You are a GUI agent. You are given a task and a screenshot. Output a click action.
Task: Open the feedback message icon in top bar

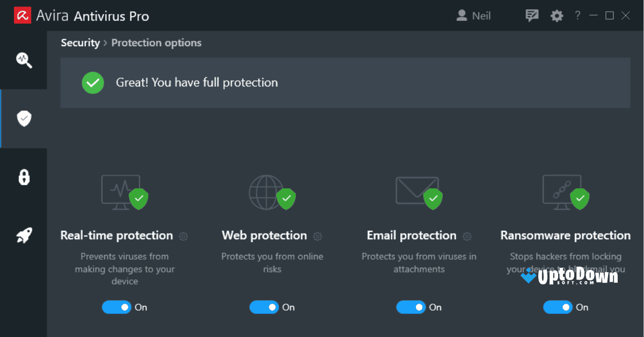point(532,15)
